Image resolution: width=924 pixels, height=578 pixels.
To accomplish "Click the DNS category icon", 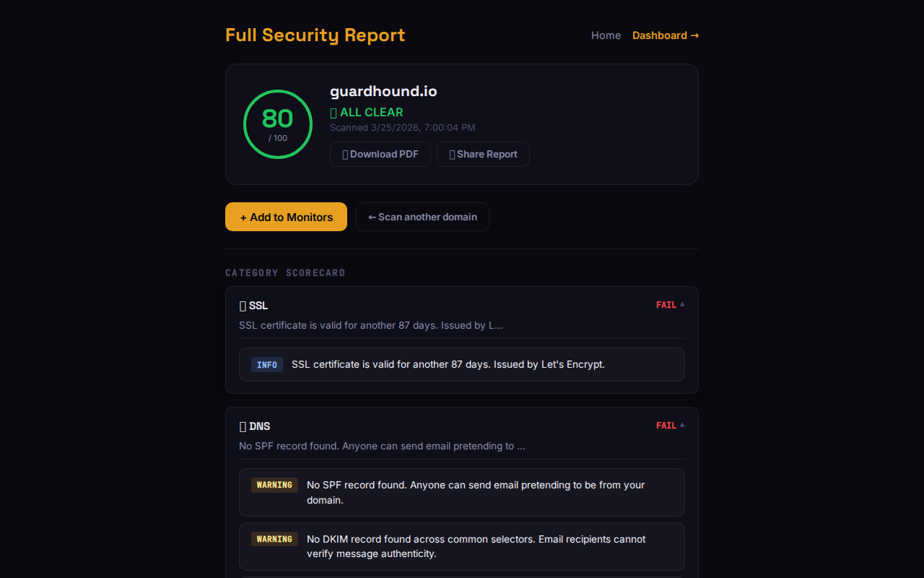I will pos(243,426).
